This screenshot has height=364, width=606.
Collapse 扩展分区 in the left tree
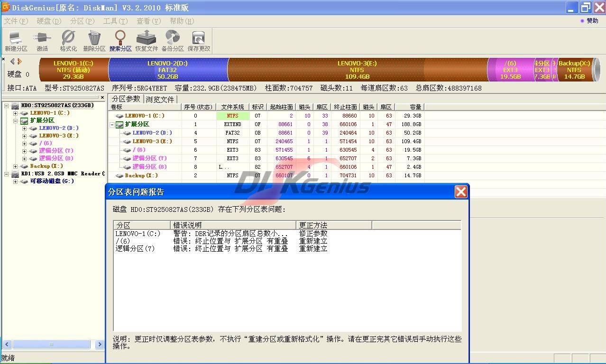16,121
